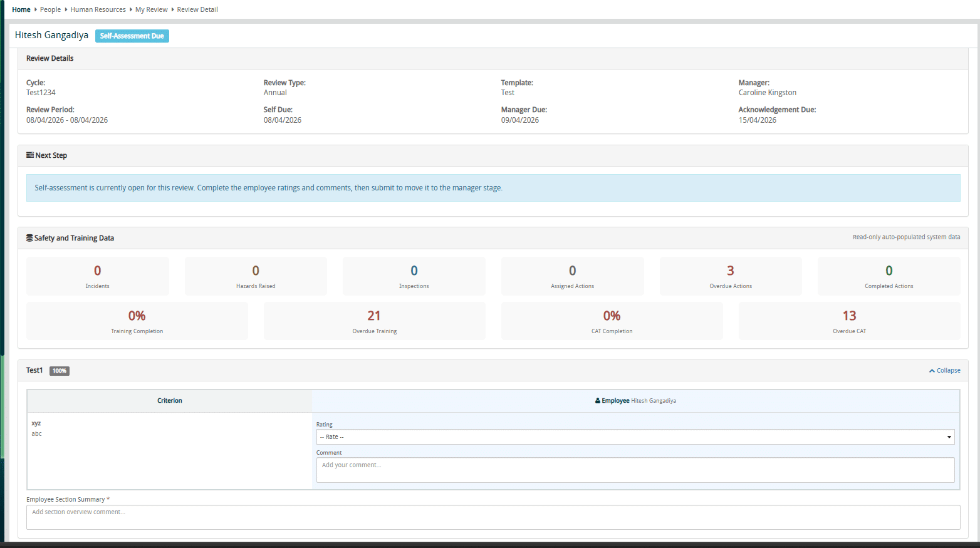
Task: Click the Hitesh Gangadiya page title
Action: point(51,35)
